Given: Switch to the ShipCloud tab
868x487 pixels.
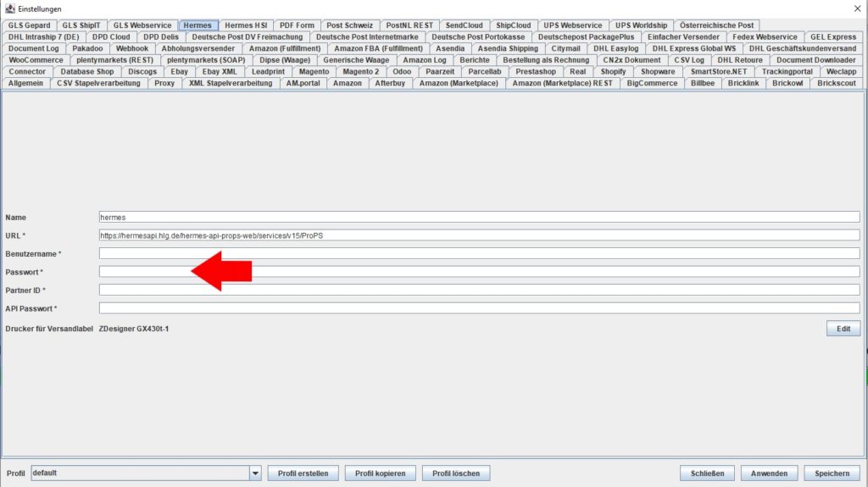Looking at the screenshot, I should [513, 25].
